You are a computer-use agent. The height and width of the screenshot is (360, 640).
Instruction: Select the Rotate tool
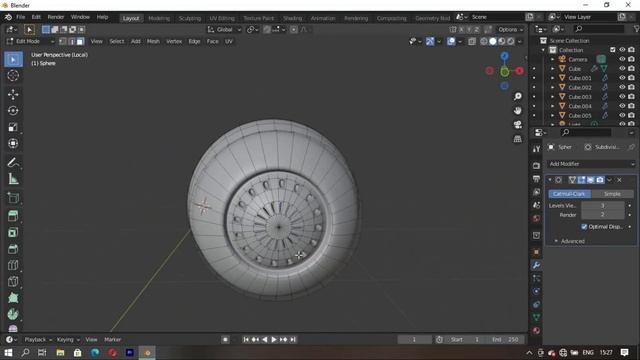(x=13, y=111)
